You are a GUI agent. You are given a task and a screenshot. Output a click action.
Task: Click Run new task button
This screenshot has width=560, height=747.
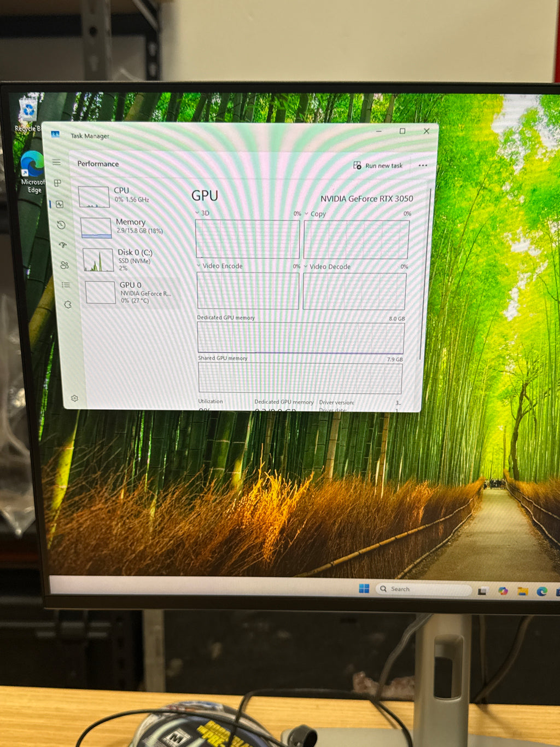point(378,165)
